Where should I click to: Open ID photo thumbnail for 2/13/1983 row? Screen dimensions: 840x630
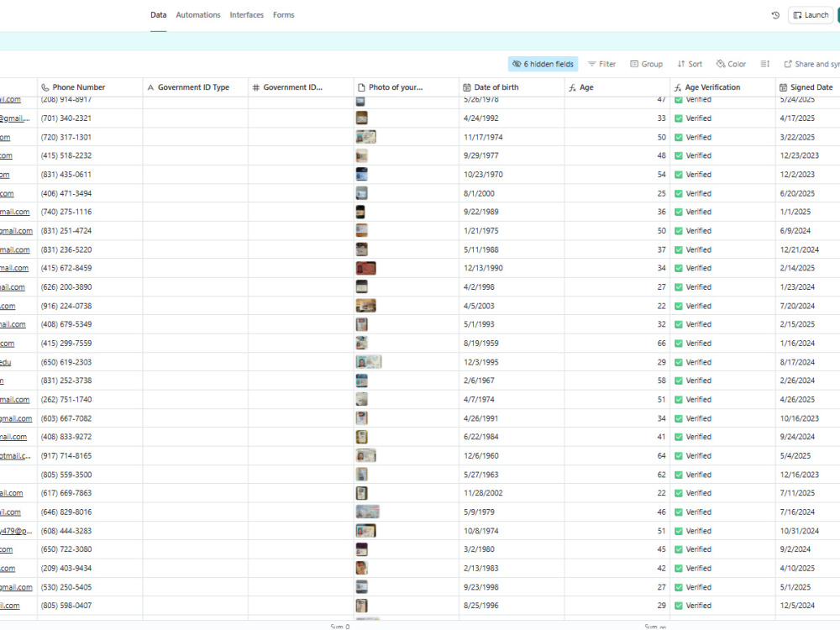pyautogui.click(x=361, y=568)
